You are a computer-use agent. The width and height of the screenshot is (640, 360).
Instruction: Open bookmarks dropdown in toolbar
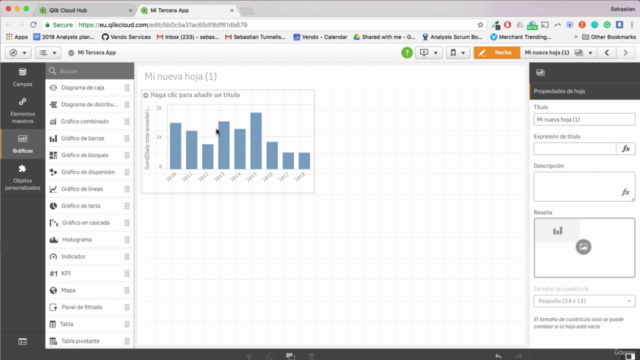(x=458, y=53)
